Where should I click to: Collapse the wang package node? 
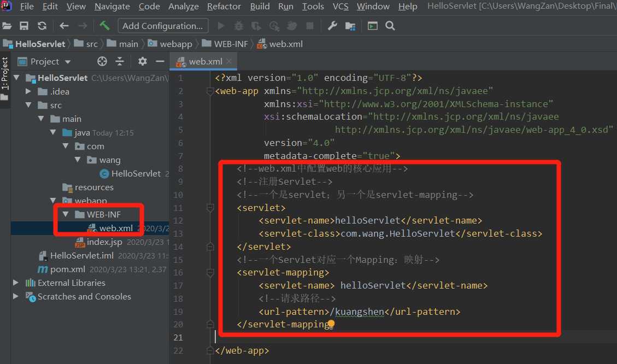pos(78,160)
